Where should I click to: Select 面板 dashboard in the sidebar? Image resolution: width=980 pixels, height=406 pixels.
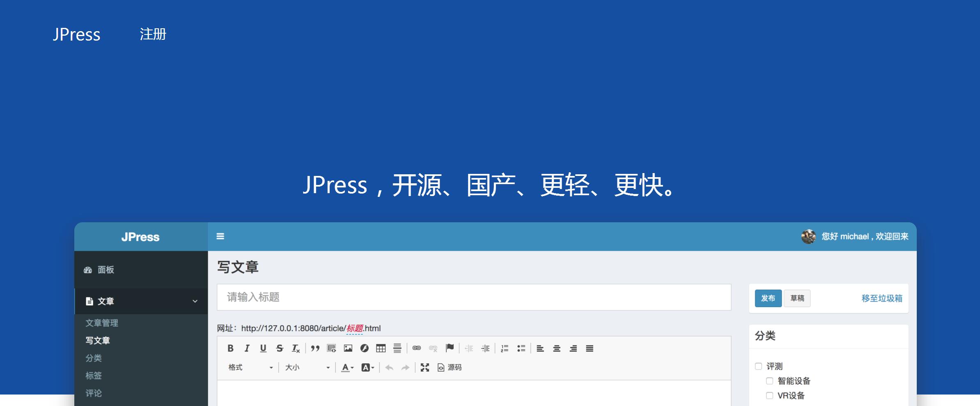coord(106,270)
